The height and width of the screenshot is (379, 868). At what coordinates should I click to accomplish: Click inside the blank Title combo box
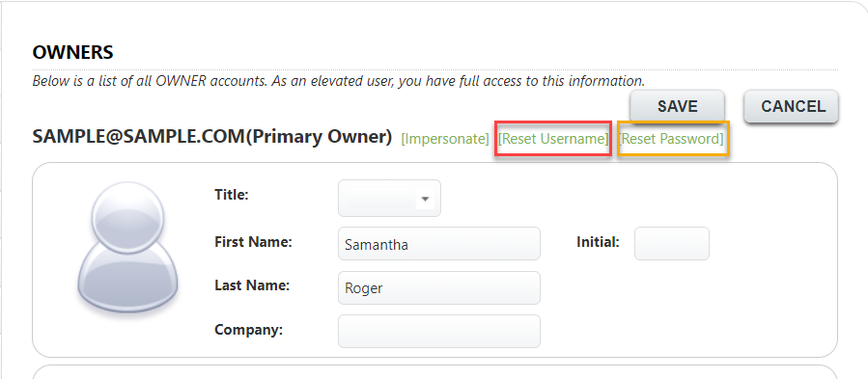pyautogui.click(x=389, y=198)
